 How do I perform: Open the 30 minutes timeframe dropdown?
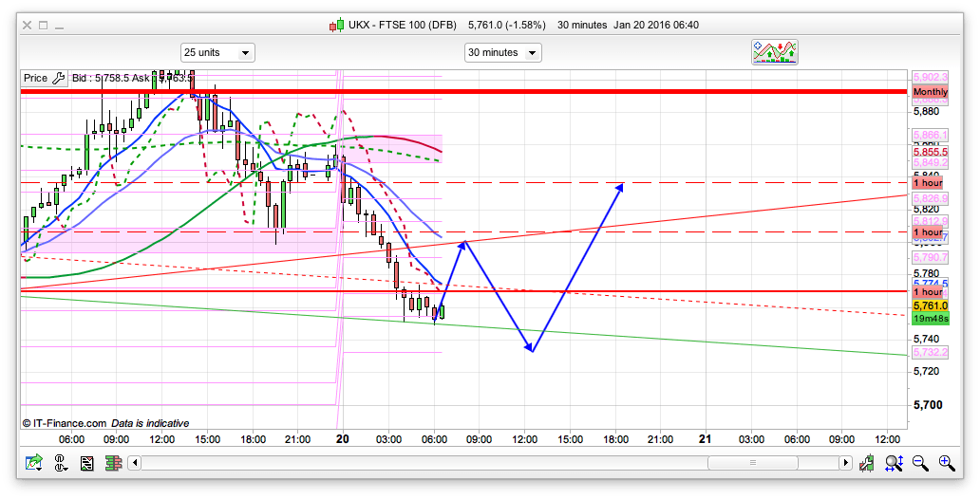[x=502, y=52]
